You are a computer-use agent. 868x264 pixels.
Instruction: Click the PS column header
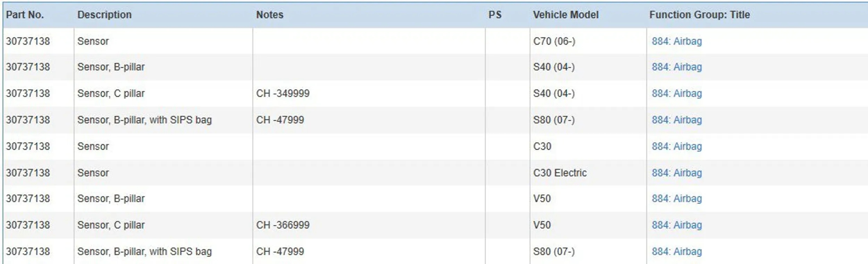click(x=495, y=15)
